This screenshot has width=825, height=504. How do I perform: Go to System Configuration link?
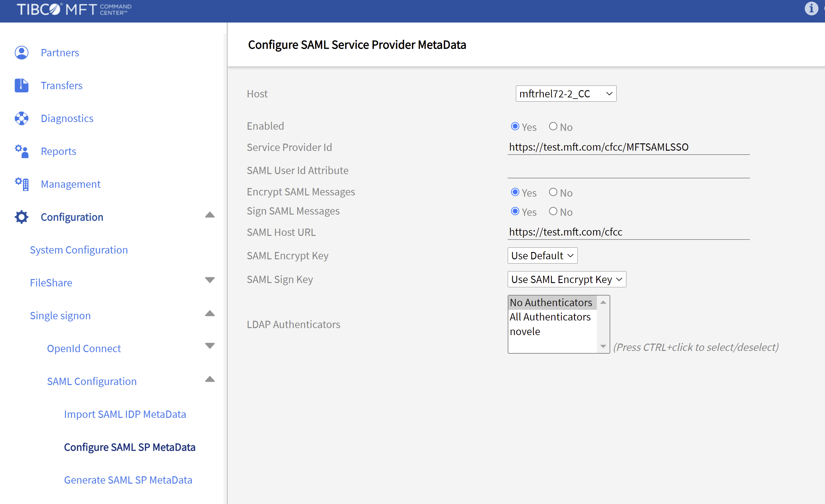coord(79,250)
